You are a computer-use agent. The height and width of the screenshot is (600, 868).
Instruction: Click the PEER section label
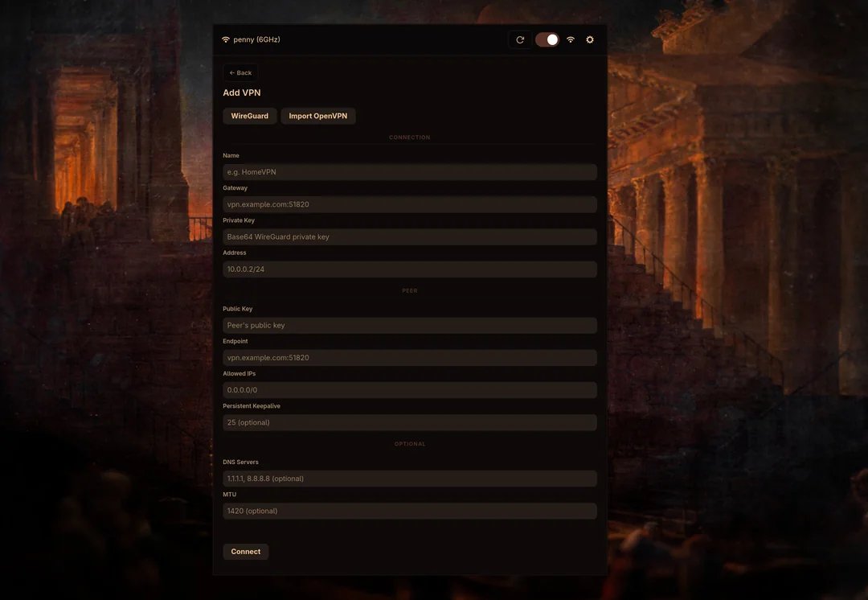[410, 291]
